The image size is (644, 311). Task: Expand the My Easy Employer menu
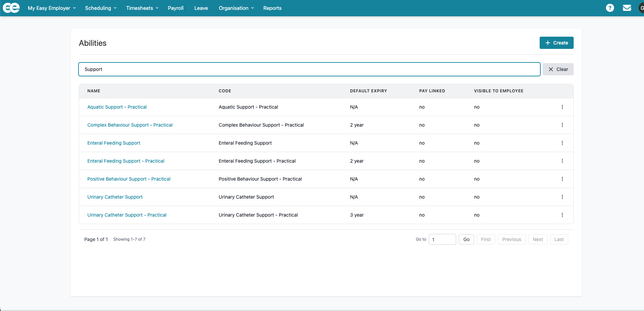coord(52,8)
